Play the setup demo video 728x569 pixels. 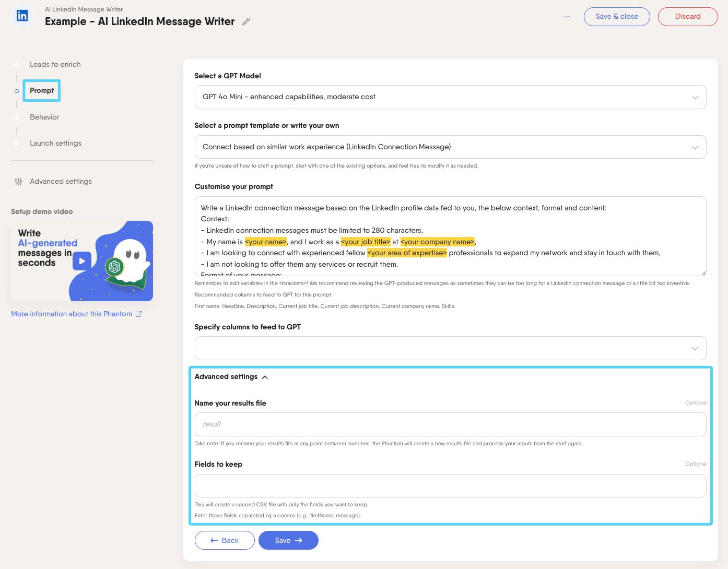[x=82, y=261]
